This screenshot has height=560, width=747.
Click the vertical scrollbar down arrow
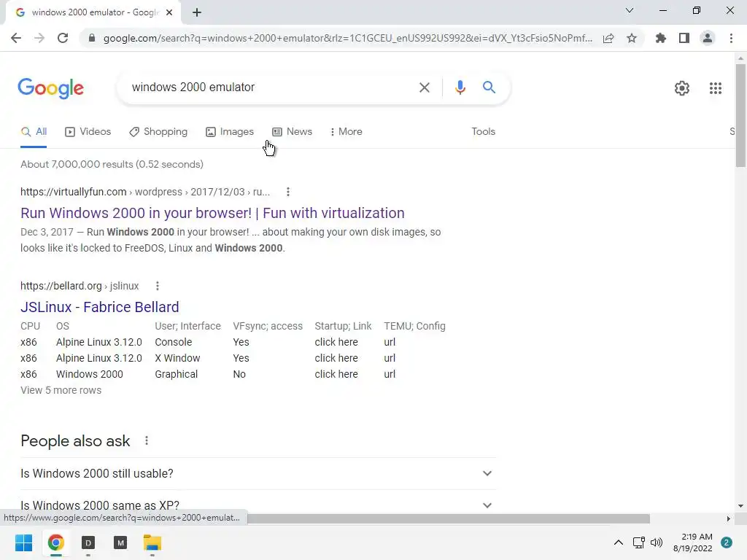pos(740,506)
